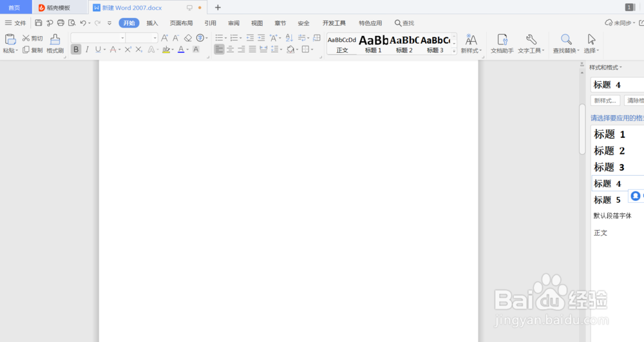The image size is (644, 342).
Task: Apply 标题 1 style in side pane
Action: click(617, 134)
